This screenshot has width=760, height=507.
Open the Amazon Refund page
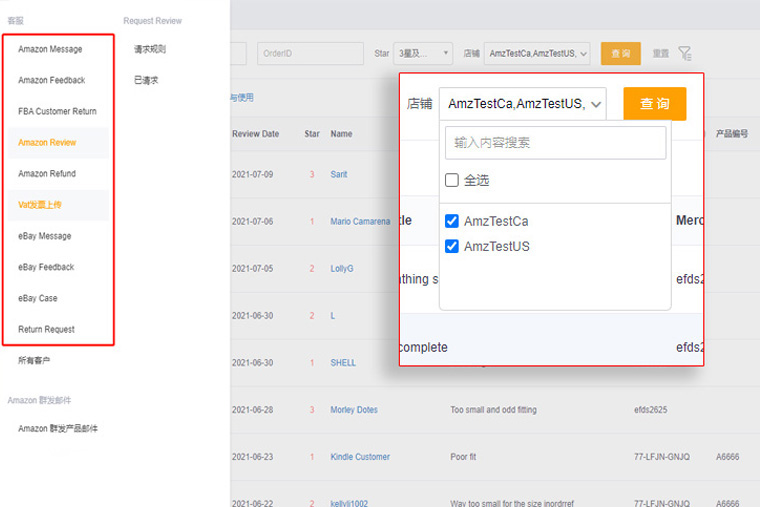[47, 173]
